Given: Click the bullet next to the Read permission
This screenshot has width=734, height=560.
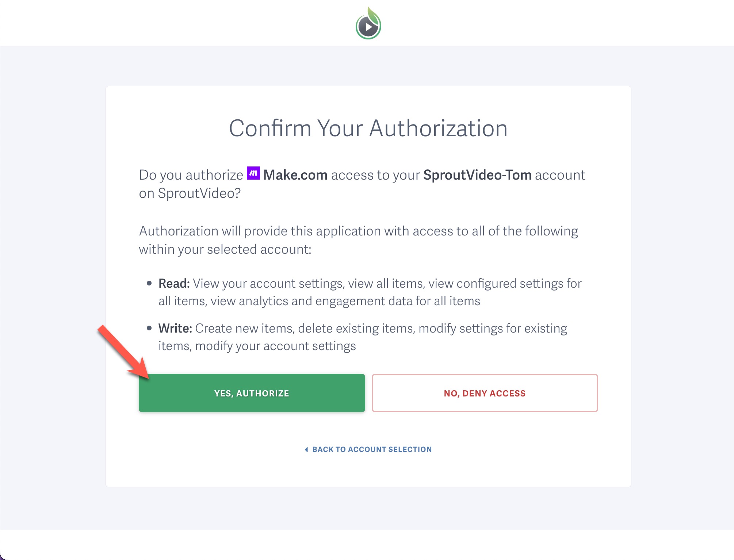Looking at the screenshot, I should tap(149, 283).
